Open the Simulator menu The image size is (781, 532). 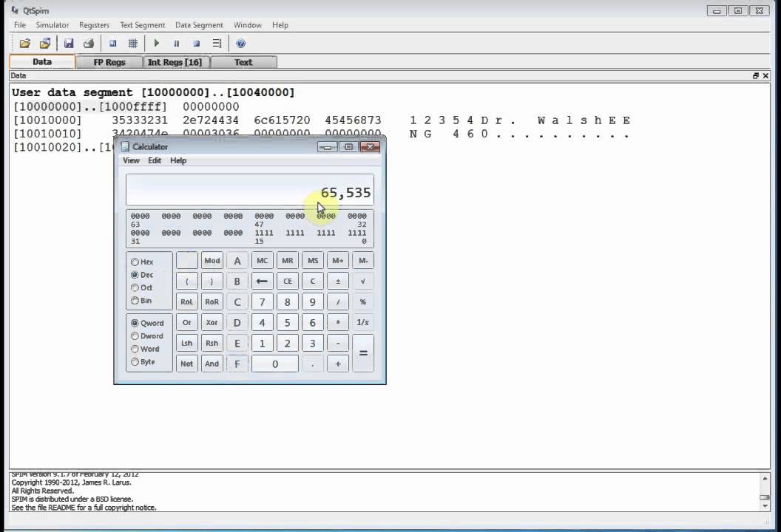[53, 25]
